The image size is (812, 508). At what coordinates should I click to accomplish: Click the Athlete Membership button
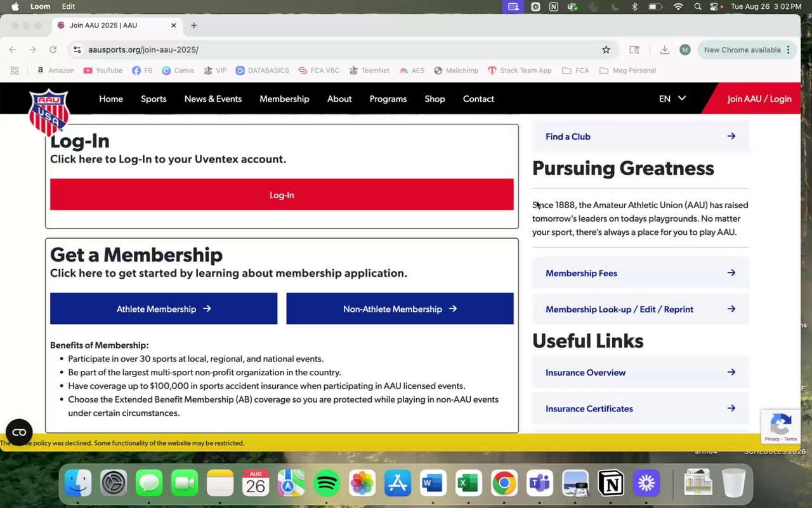coord(164,309)
